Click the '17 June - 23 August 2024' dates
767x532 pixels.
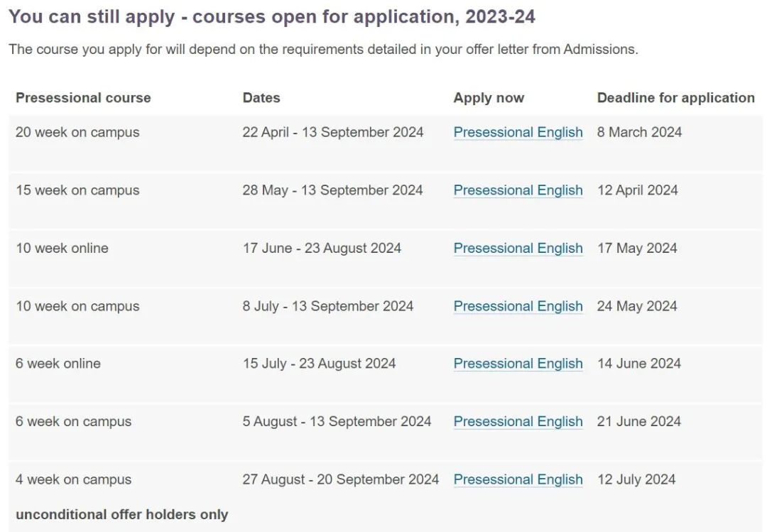[322, 248]
